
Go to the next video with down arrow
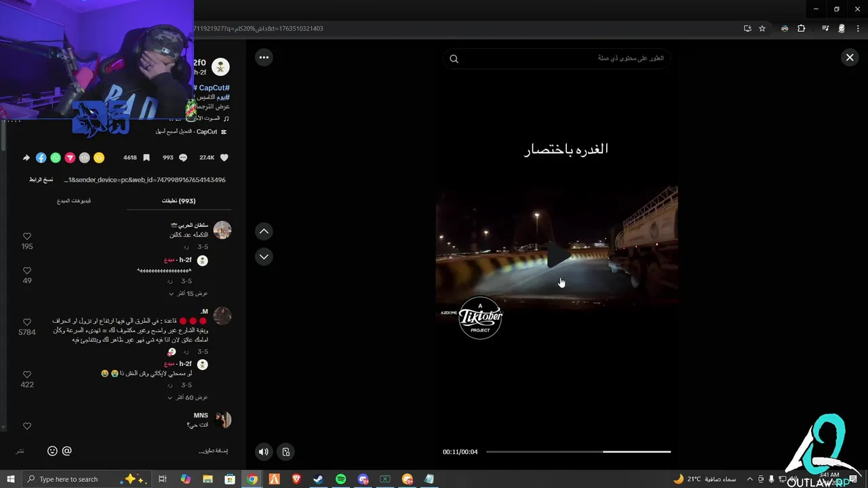(264, 257)
